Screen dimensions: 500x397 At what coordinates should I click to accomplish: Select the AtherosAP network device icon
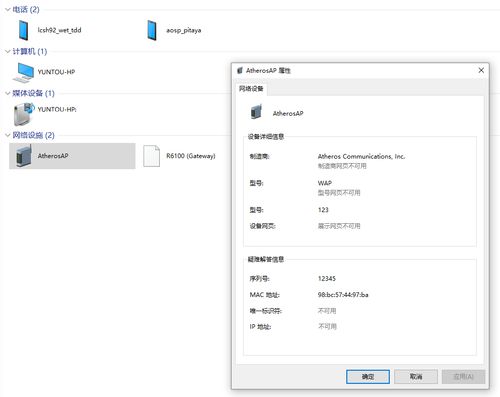click(24, 156)
